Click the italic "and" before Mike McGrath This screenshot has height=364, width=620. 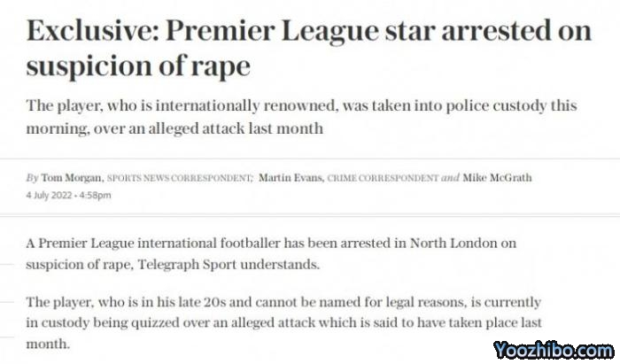tap(450, 177)
